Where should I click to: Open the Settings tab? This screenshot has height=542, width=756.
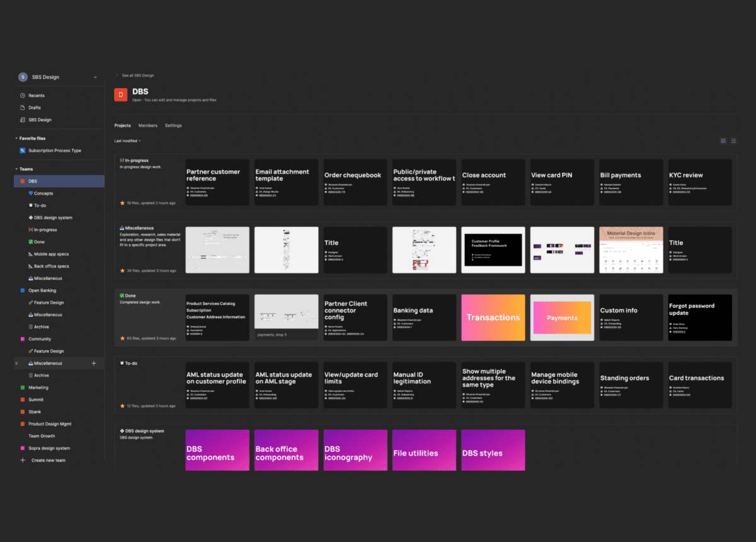click(x=173, y=125)
